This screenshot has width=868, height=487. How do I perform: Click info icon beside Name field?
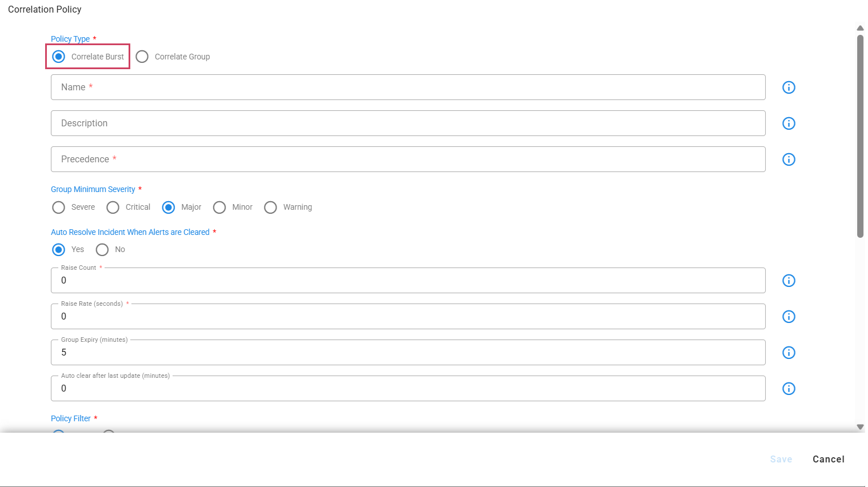point(789,87)
